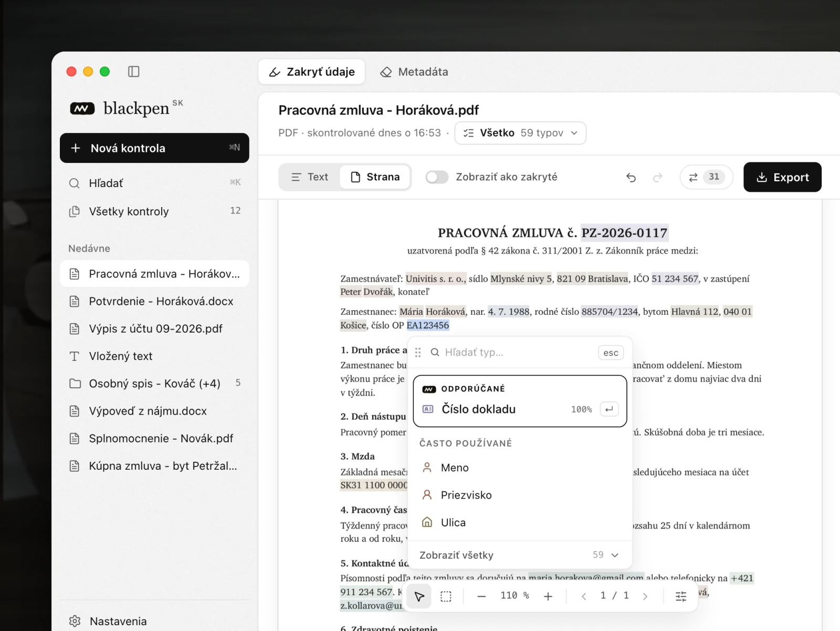Select the pointer cursor tool
Image resolution: width=840 pixels, height=631 pixels.
pos(419,596)
